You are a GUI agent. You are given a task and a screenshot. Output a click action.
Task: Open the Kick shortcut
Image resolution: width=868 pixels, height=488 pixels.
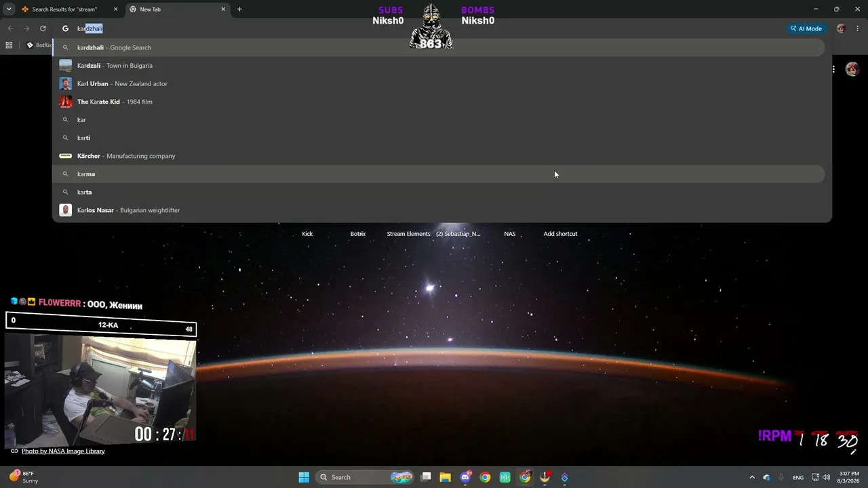[307, 234]
